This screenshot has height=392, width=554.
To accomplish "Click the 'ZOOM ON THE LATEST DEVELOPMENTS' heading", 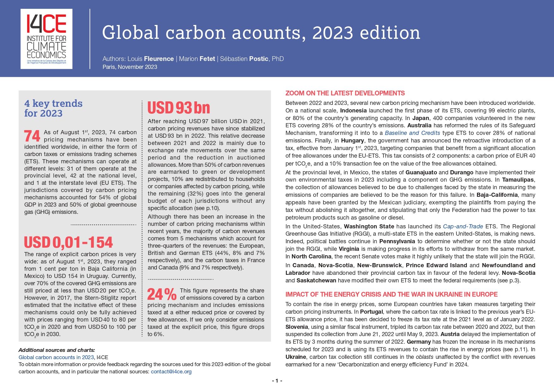I will [345, 93].
